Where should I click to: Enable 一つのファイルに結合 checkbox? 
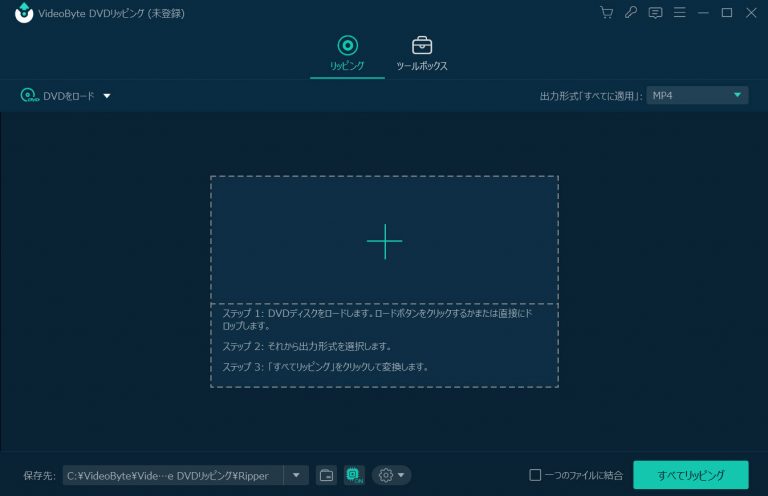535,475
